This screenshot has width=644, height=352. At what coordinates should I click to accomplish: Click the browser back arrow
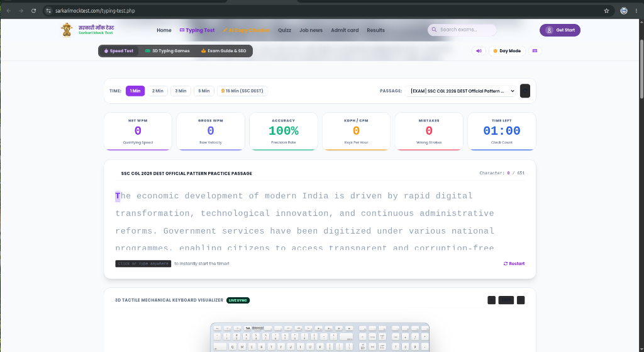click(x=9, y=11)
